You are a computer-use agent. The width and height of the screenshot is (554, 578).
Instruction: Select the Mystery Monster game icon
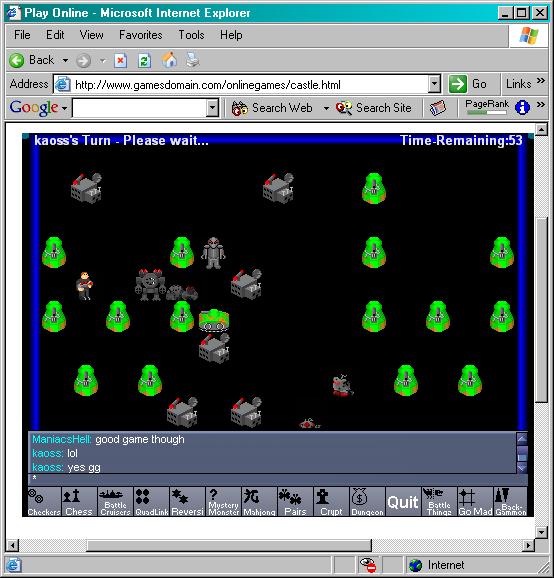click(223, 501)
